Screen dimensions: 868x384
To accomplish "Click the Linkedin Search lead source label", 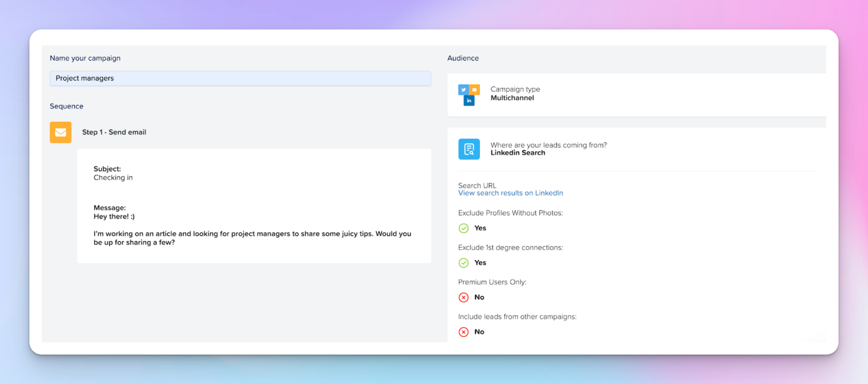I will (517, 153).
